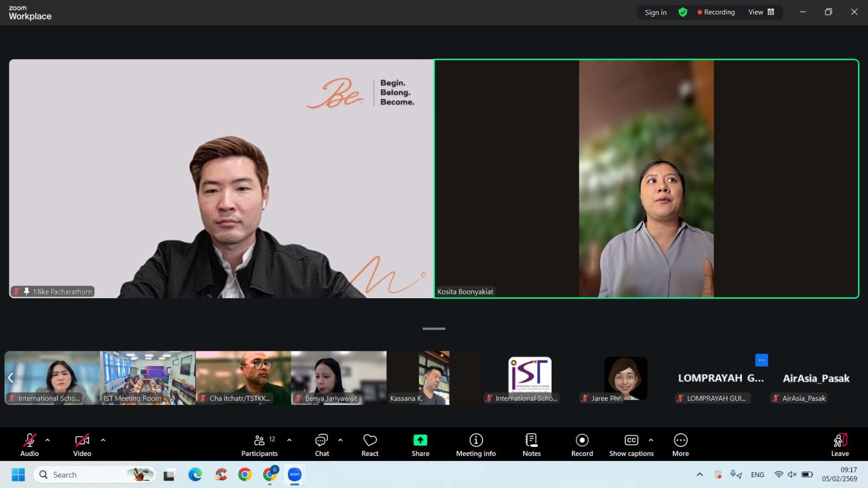Select the IST Meeting Room thumbnail
The width and height of the screenshot is (868, 488).
click(x=148, y=378)
